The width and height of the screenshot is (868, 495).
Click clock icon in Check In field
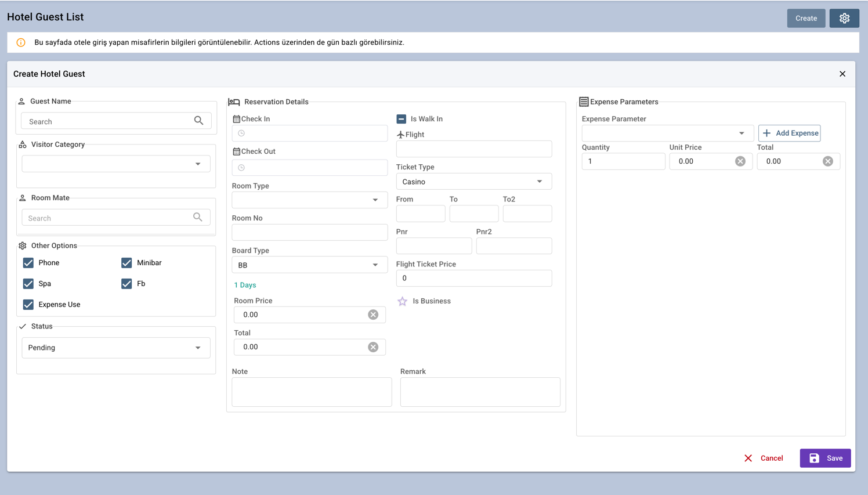pyautogui.click(x=241, y=133)
